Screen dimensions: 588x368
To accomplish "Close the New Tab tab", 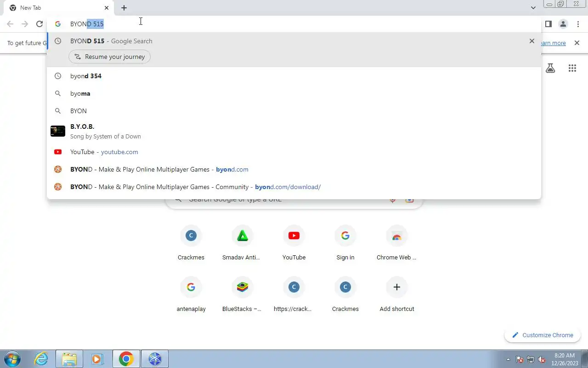I will [107, 8].
